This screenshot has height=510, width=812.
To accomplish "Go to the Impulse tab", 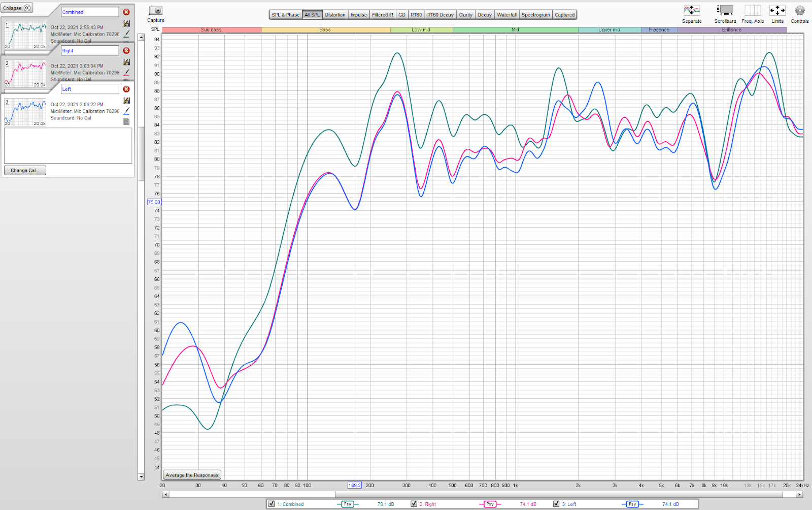I will click(359, 15).
